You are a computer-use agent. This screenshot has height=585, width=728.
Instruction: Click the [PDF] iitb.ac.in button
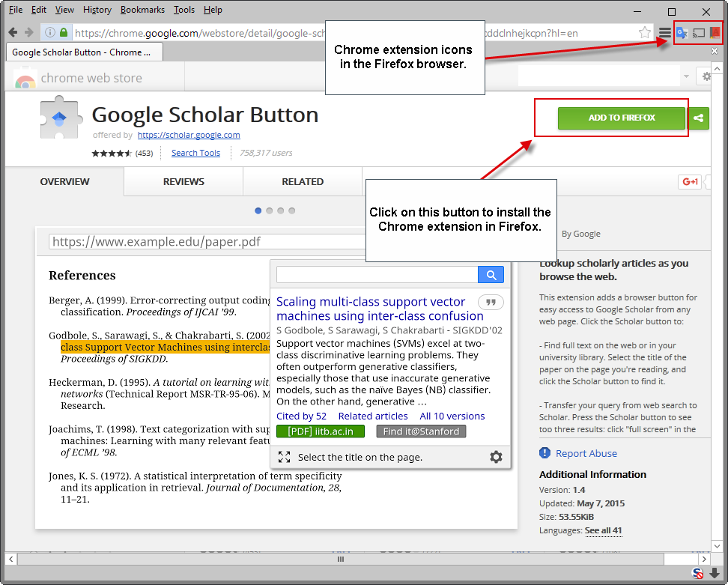321,431
